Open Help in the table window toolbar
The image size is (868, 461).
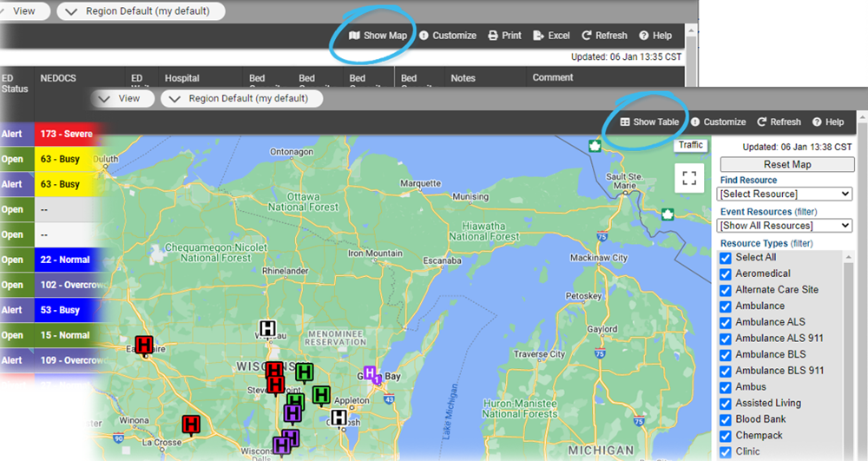[x=655, y=36]
